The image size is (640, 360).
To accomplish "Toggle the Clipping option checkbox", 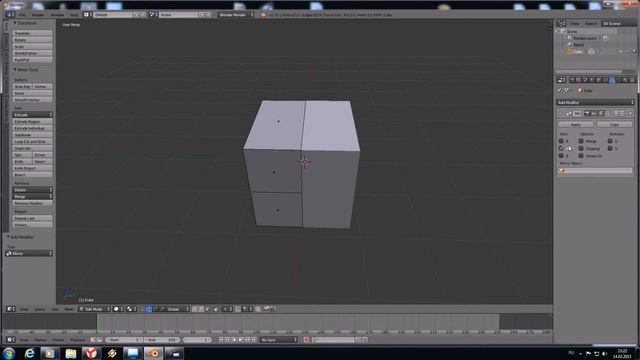I will (581, 149).
